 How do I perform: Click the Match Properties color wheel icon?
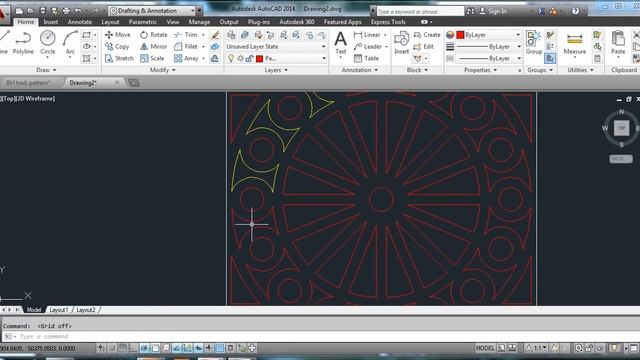(450, 35)
